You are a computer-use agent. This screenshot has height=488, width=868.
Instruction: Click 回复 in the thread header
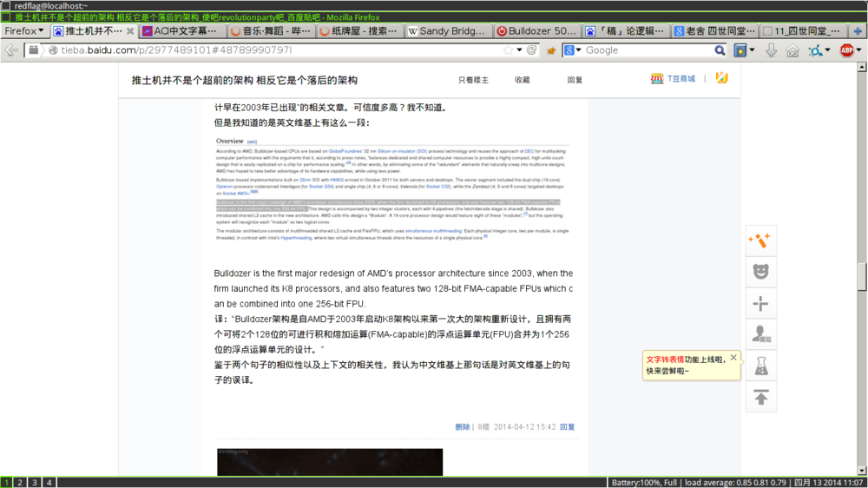[575, 80]
